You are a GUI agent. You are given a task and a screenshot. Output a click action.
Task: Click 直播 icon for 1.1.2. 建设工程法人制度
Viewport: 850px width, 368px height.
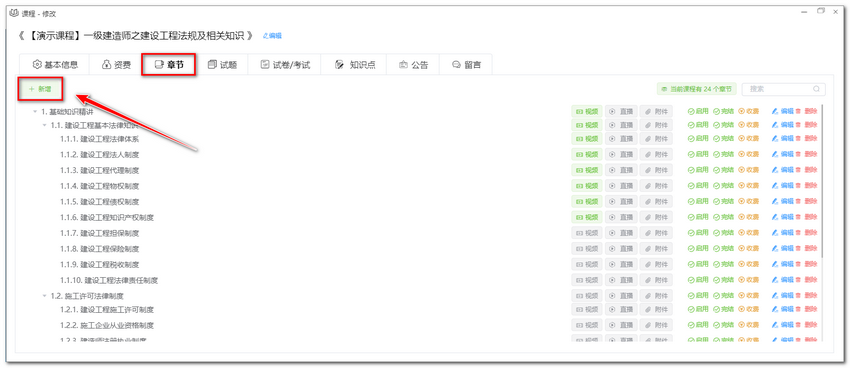[x=621, y=154]
